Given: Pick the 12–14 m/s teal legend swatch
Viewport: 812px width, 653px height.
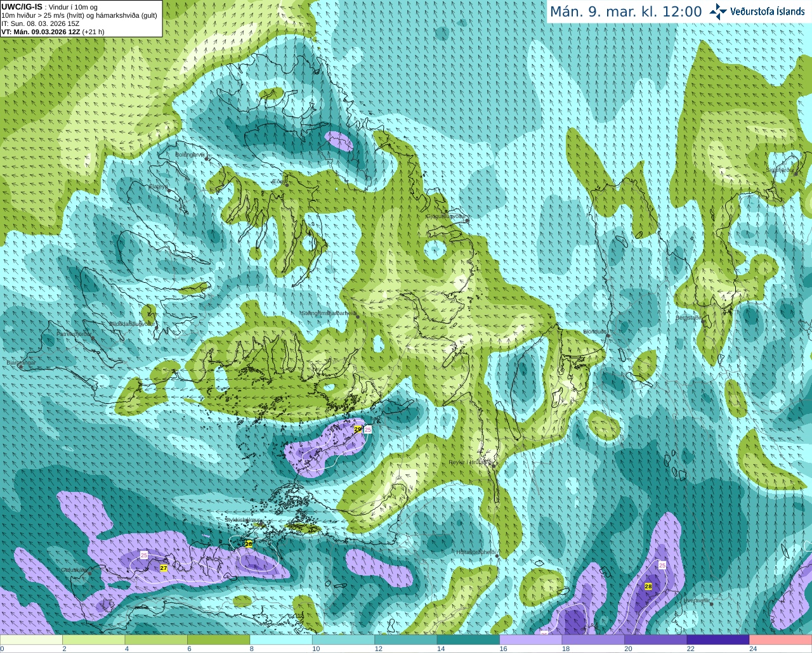Looking at the screenshot, I should pos(406,640).
